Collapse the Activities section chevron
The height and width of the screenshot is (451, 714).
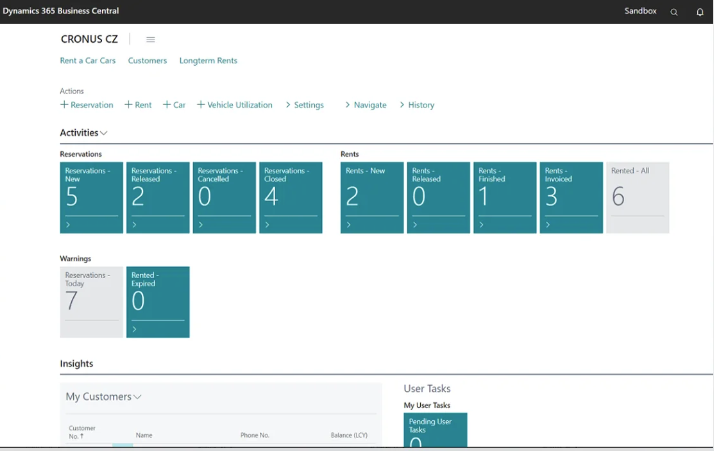tap(104, 133)
